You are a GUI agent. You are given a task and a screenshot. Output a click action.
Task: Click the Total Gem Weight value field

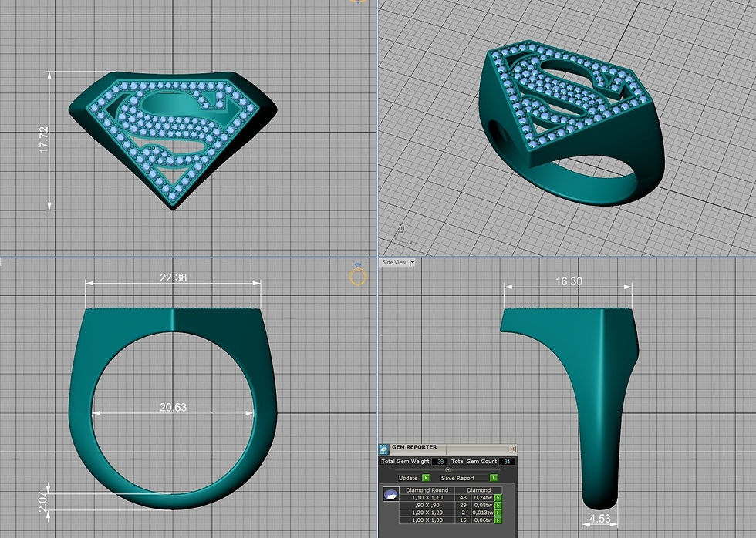pos(439,462)
